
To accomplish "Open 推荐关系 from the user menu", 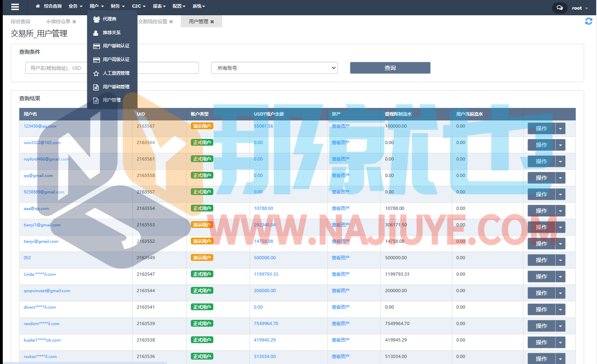I will click(x=111, y=33).
